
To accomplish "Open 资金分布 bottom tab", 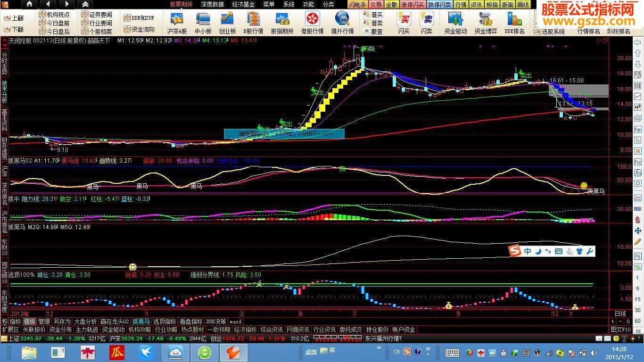I will pos(60,329).
